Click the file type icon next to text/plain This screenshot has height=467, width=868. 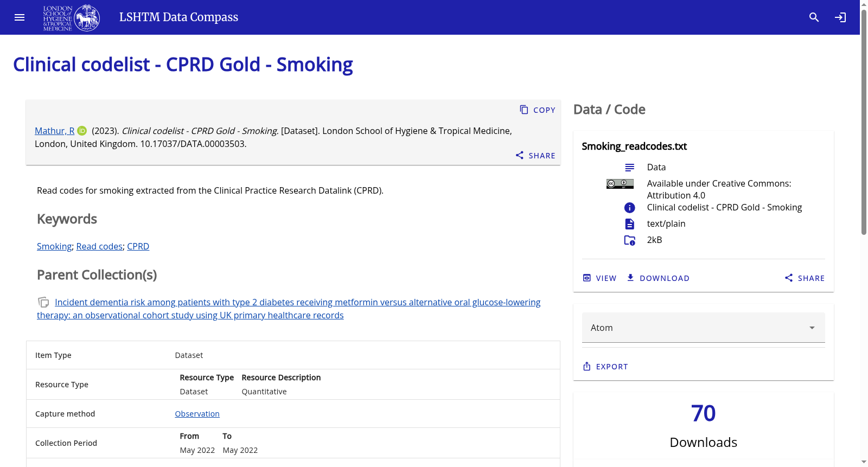[x=629, y=224]
